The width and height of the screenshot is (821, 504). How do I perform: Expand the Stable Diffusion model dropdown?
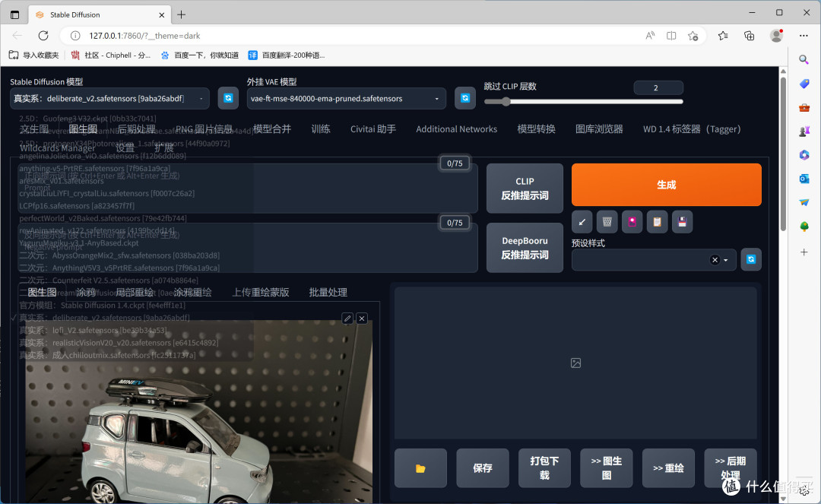click(201, 98)
